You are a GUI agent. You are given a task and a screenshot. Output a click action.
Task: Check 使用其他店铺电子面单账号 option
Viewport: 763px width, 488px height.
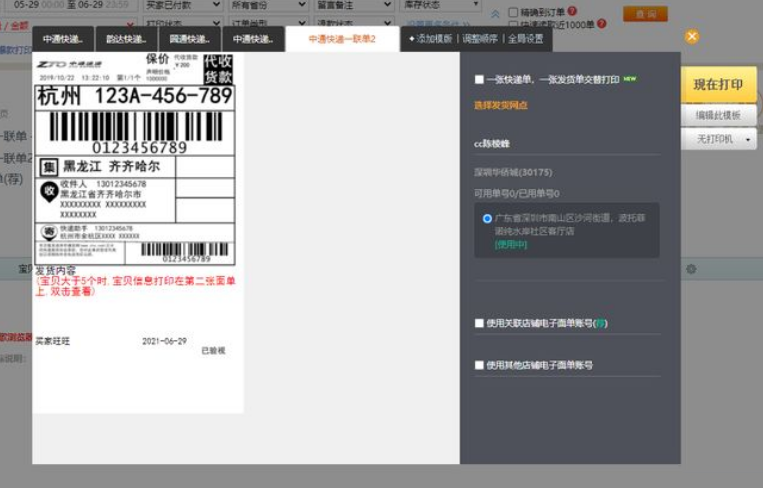[479, 365]
